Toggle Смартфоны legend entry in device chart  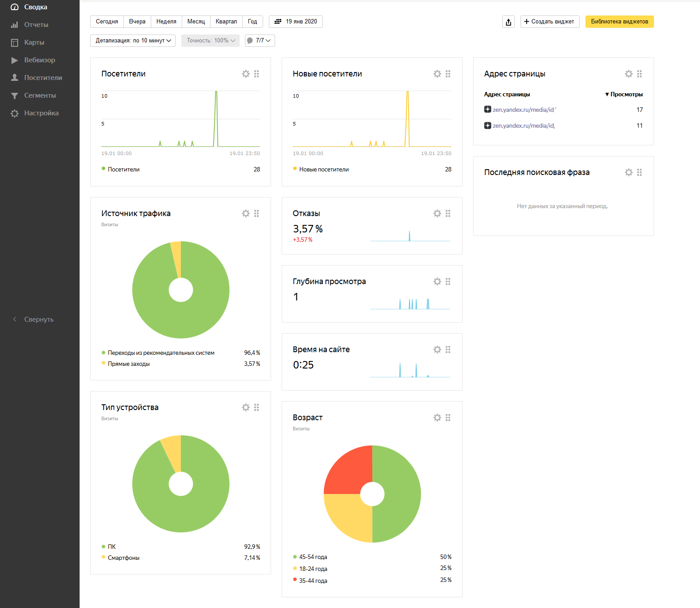tap(123, 558)
